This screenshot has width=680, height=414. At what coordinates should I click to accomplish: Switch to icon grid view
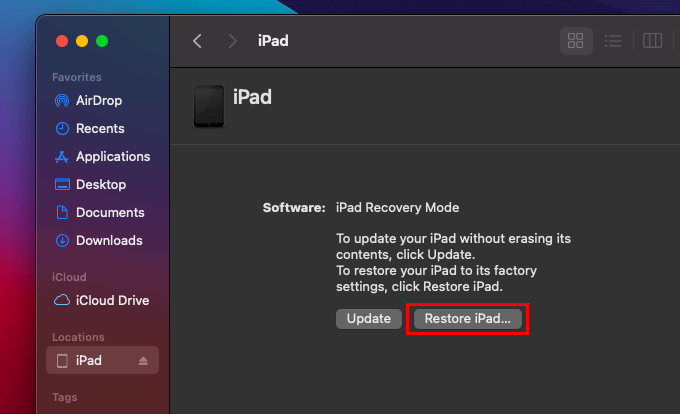(x=576, y=41)
